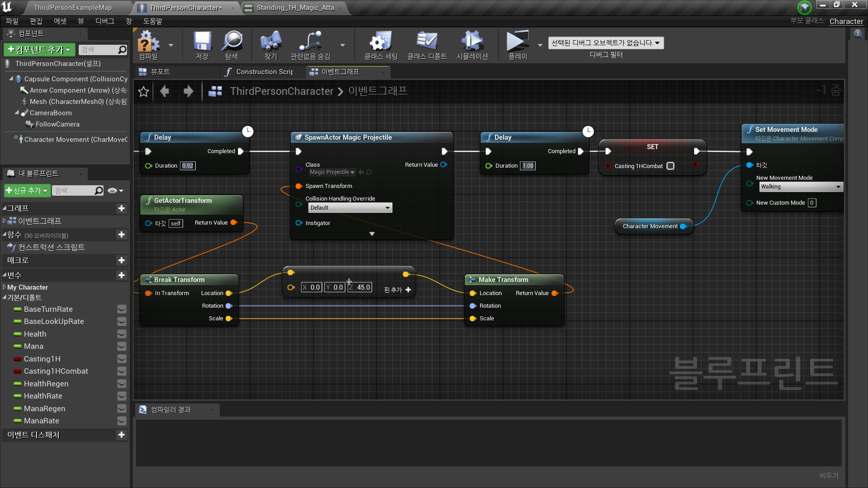
Task: Switch to the Construction Script tab
Action: pos(264,72)
